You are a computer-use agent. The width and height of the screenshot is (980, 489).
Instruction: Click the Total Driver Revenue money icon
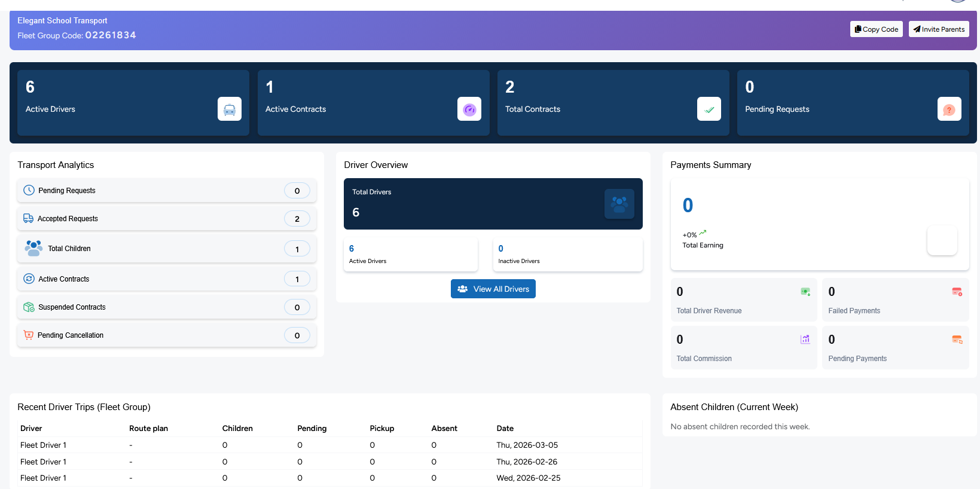pos(805,292)
